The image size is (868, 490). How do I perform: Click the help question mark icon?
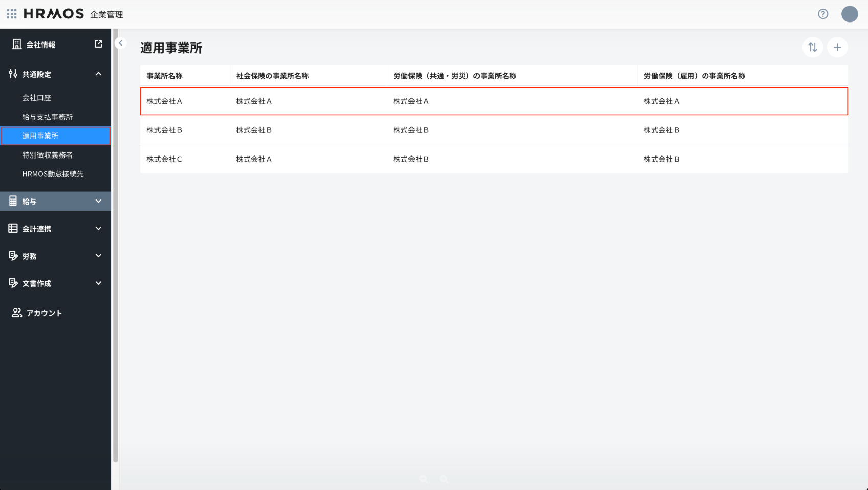coord(823,14)
